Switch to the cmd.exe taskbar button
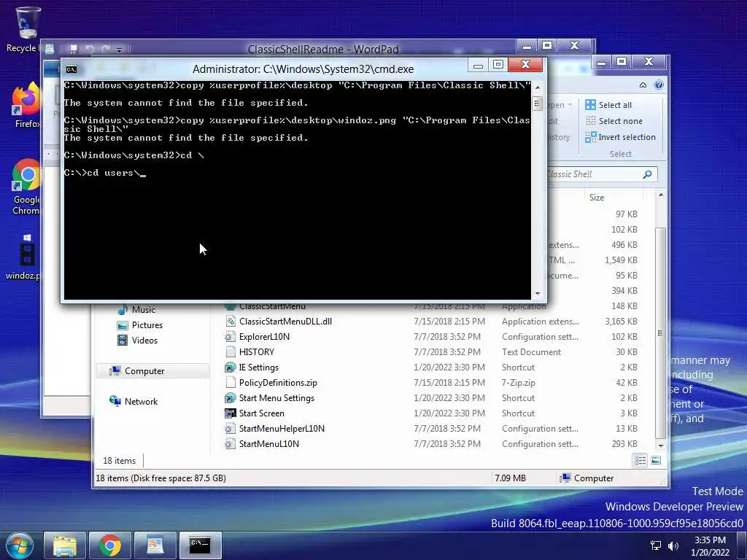 pyautogui.click(x=200, y=545)
